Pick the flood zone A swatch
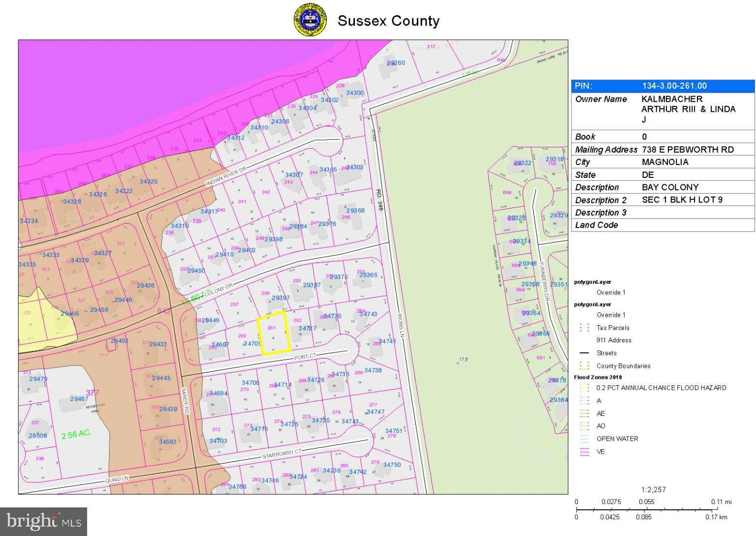The image size is (756, 536). [584, 401]
